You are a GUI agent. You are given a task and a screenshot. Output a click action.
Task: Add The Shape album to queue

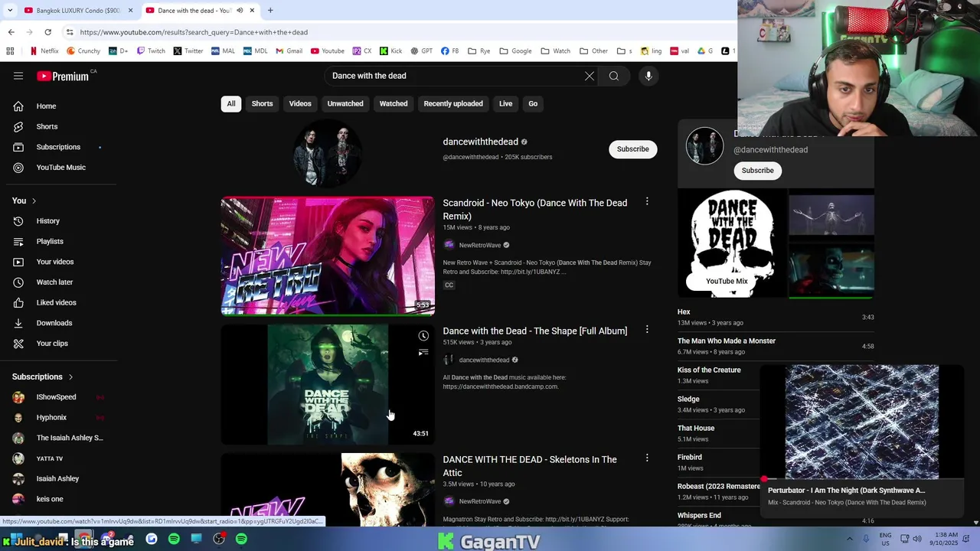pyautogui.click(x=423, y=353)
